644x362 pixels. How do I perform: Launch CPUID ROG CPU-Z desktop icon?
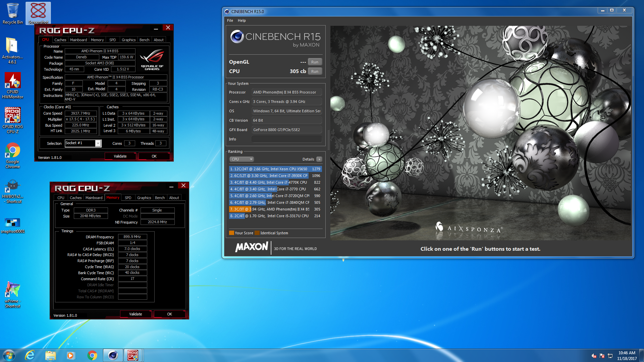click(12, 120)
